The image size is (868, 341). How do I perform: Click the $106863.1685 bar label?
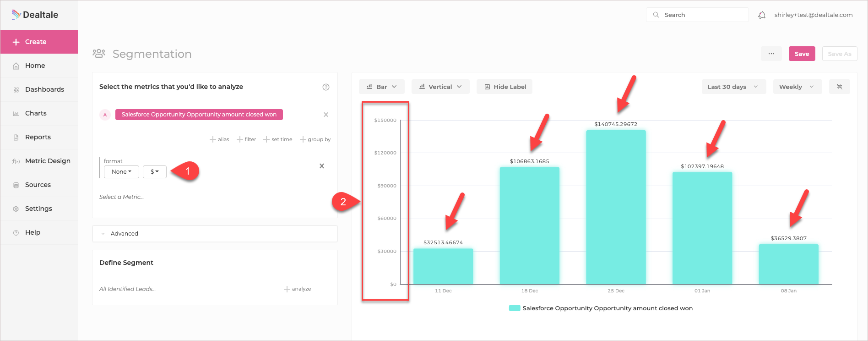click(x=530, y=161)
